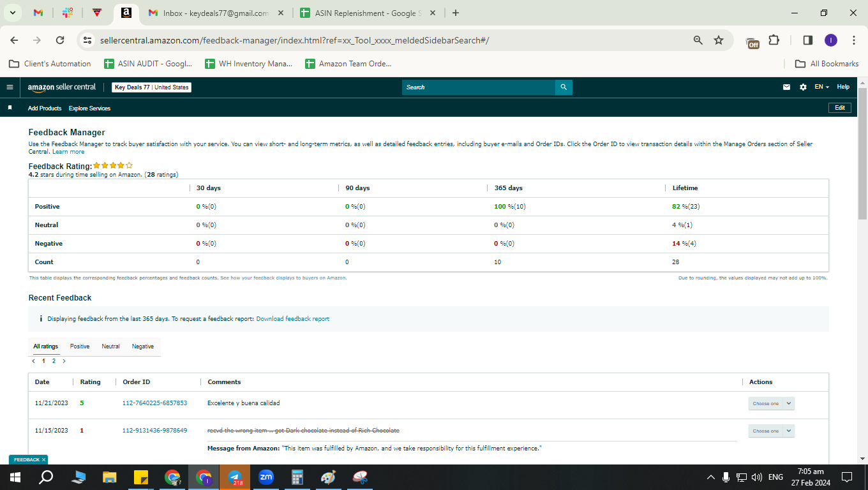Expand the Chrome tab search chevron
This screenshot has height=490, width=868.
[x=13, y=13]
